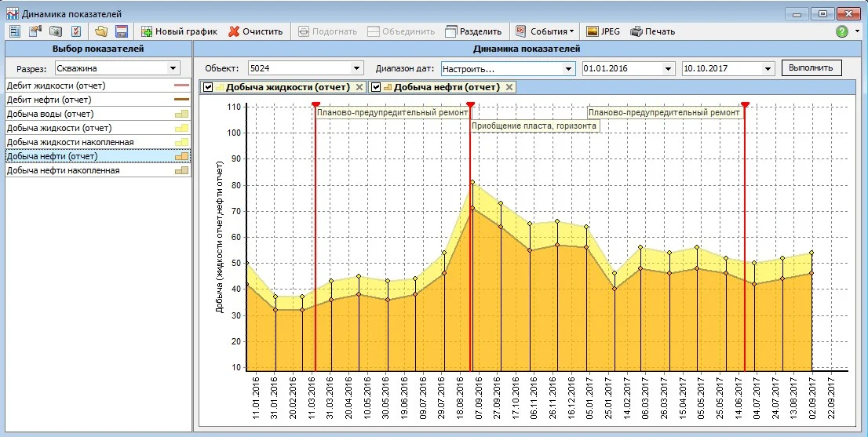Click the Приобщение пласта event marker
868x437 pixels.
[x=471, y=104]
